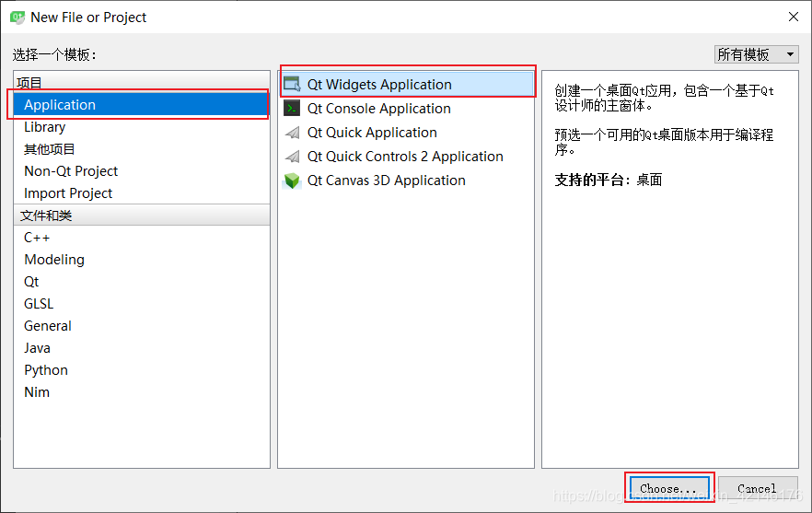Open the 所有模板 template filter dropdown
Viewport: 812px width, 513px height.
click(x=756, y=54)
